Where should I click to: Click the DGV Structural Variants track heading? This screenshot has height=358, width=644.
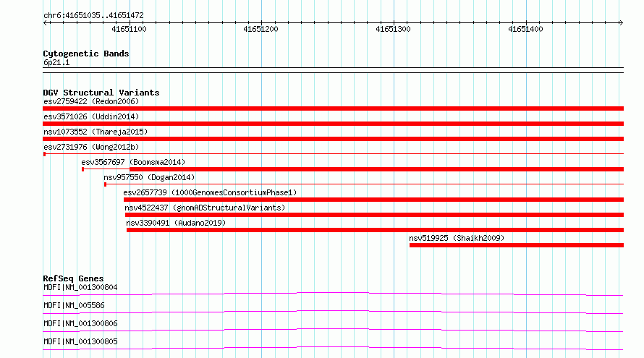pos(101,93)
